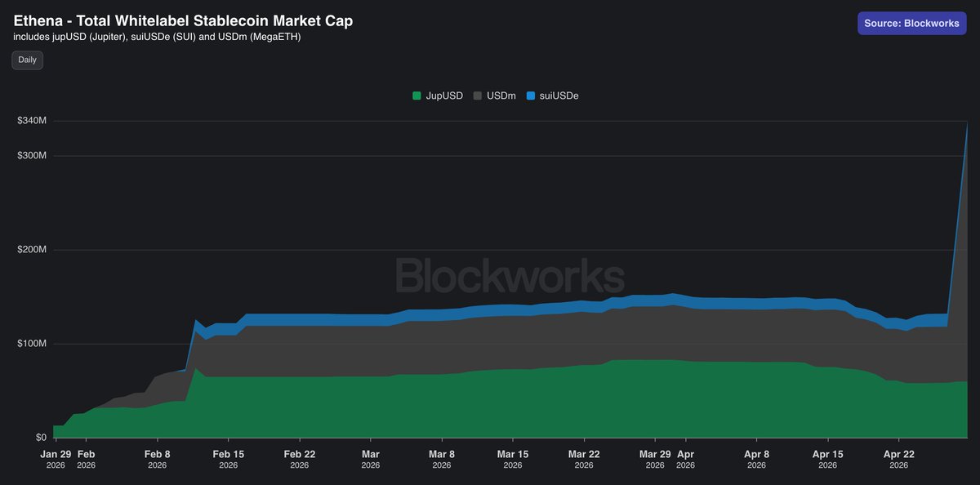Click the green JupUSD legend swatch

(x=417, y=96)
